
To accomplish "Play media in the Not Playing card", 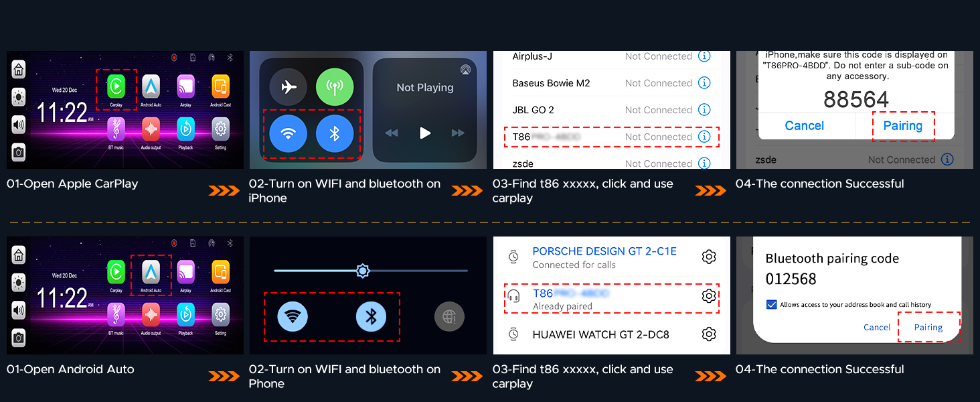I will tap(425, 133).
